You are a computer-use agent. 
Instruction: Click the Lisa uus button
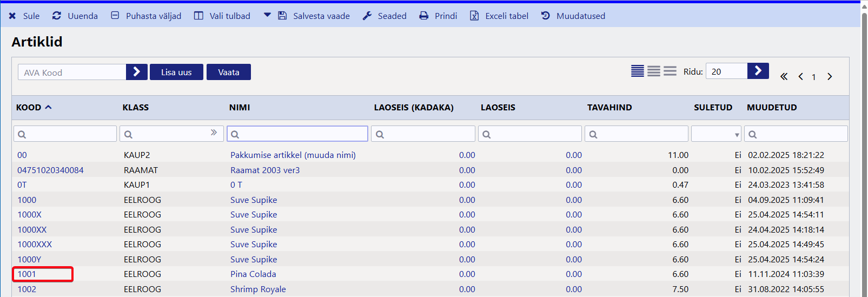point(176,72)
